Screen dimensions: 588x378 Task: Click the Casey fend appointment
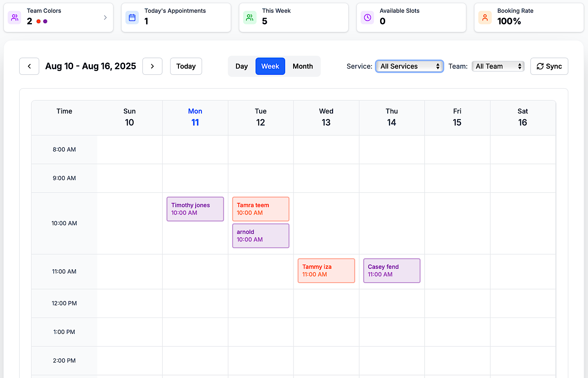[391, 270]
